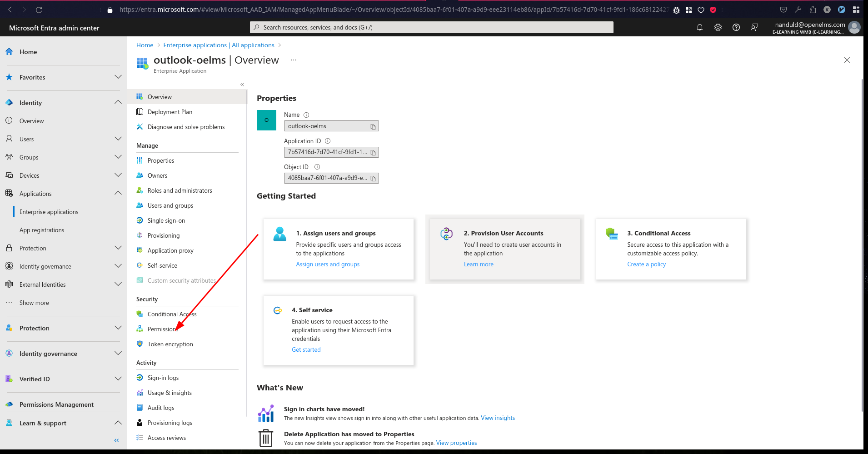Click View insights link
Image resolution: width=868 pixels, height=454 pixels.
point(498,418)
